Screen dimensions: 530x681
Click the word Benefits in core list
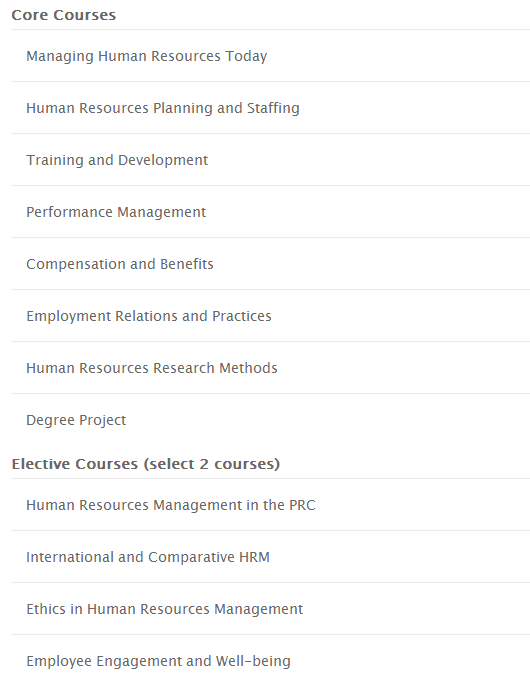pos(187,264)
